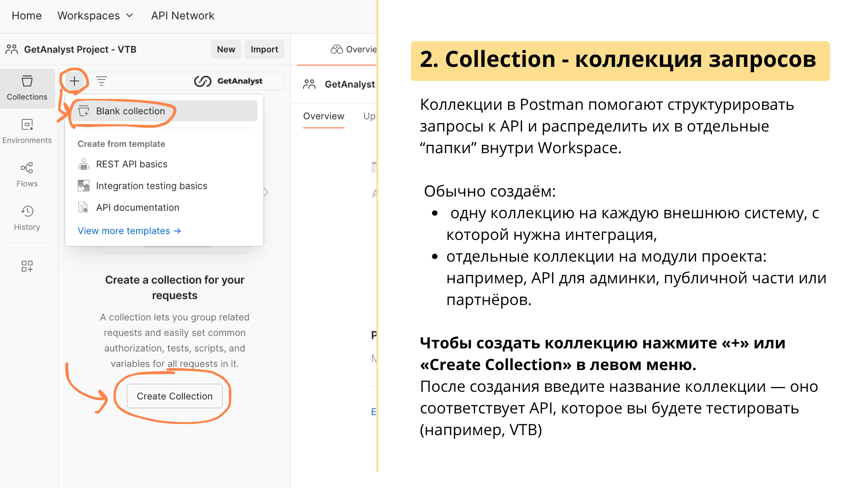
Task: Click the New button
Action: (x=226, y=49)
